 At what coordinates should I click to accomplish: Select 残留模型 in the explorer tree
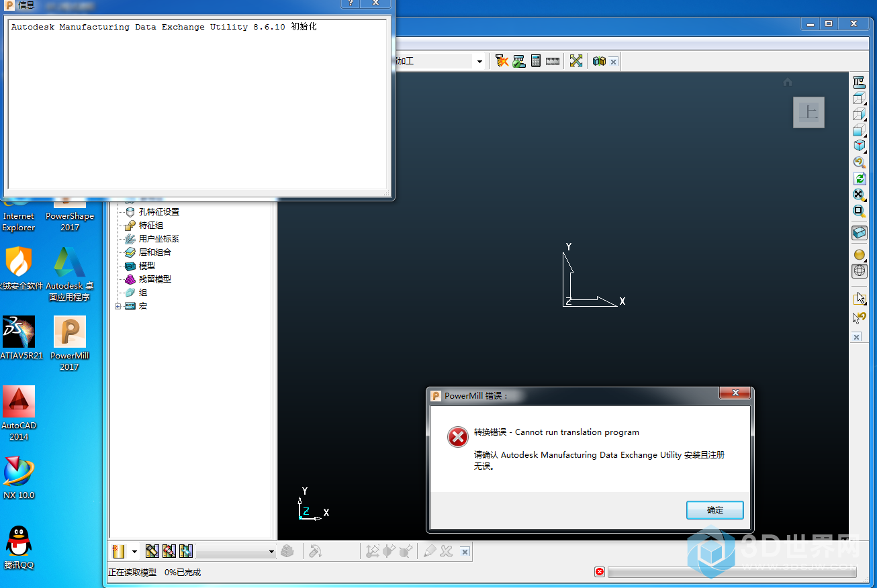click(155, 279)
